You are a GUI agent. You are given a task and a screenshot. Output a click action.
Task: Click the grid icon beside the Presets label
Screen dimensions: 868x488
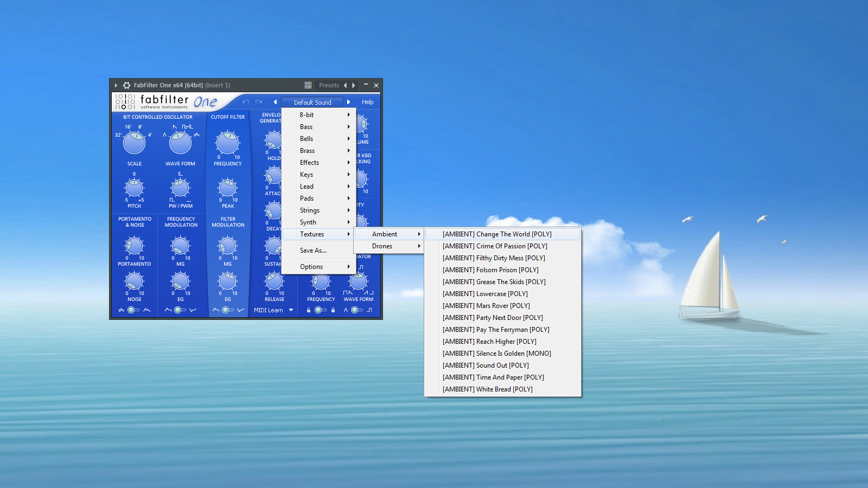click(308, 85)
